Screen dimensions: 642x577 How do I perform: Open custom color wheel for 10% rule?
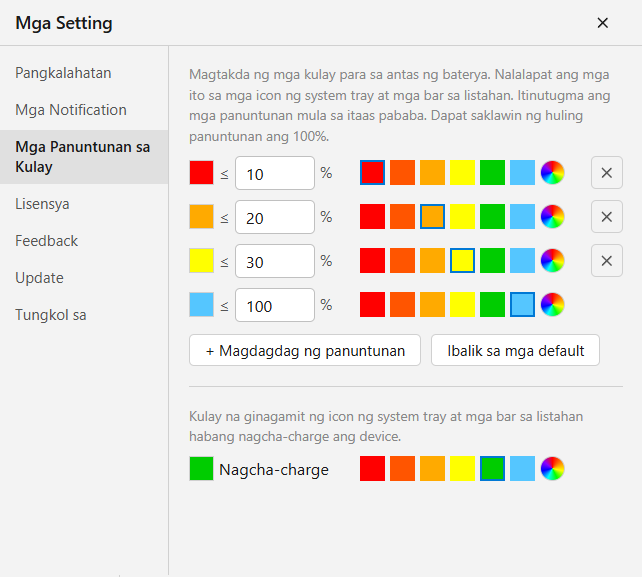[x=552, y=172]
